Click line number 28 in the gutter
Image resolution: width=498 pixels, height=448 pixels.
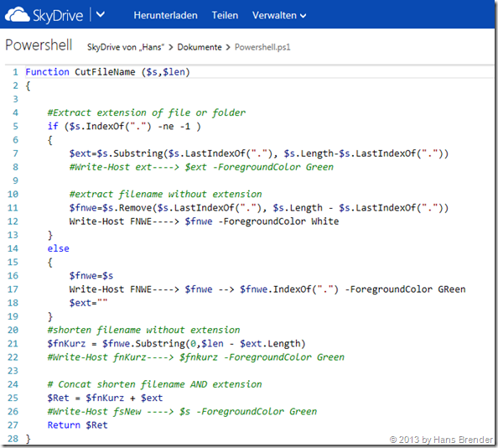coord(13,439)
